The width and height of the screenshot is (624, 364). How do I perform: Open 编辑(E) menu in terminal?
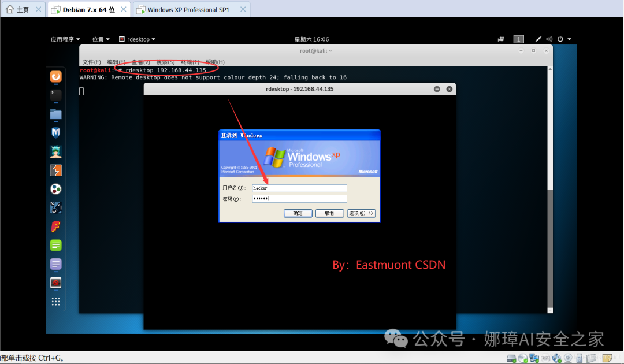click(x=116, y=62)
